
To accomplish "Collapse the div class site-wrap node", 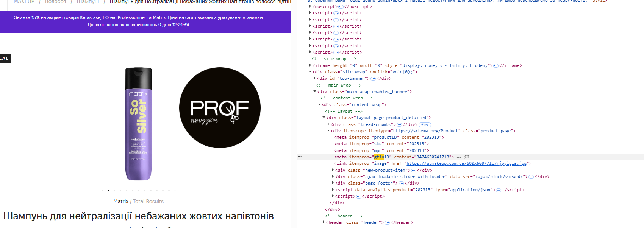I will 310,72.
